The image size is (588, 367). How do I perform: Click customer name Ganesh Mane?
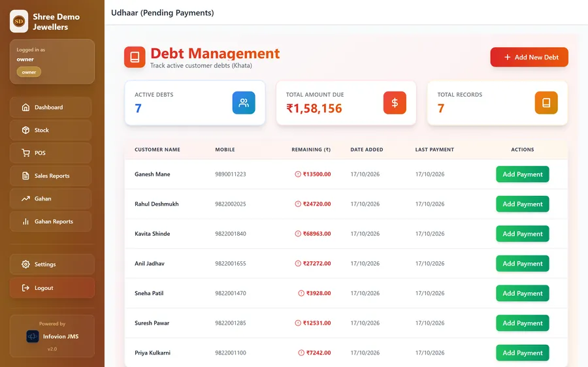152,174
